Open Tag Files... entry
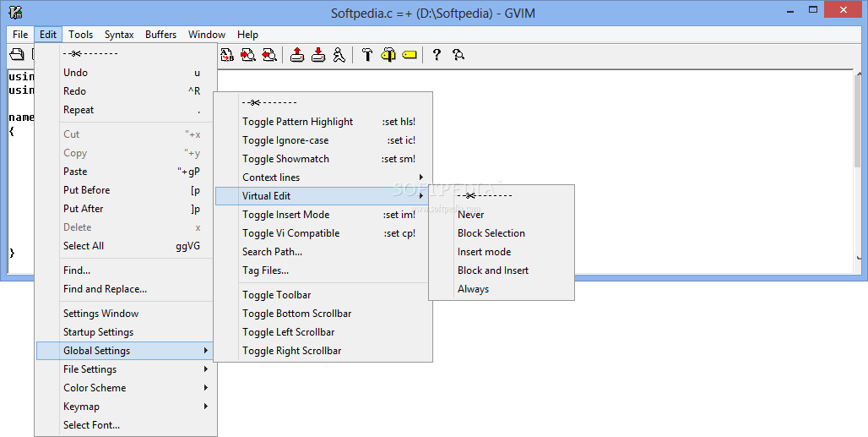868x437 pixels. click(323, 270)
